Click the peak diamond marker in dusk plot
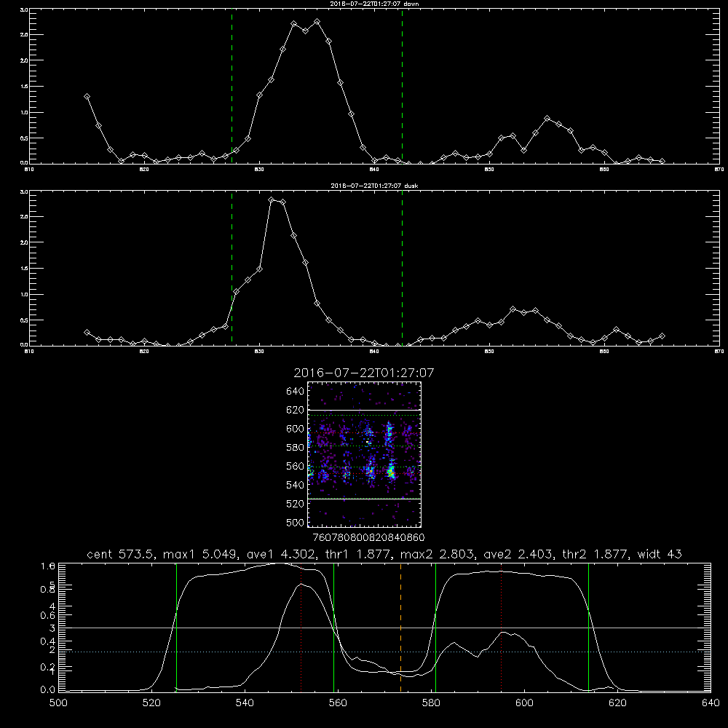This screenshot has height=728, width=728. click(x=272, y=199)
